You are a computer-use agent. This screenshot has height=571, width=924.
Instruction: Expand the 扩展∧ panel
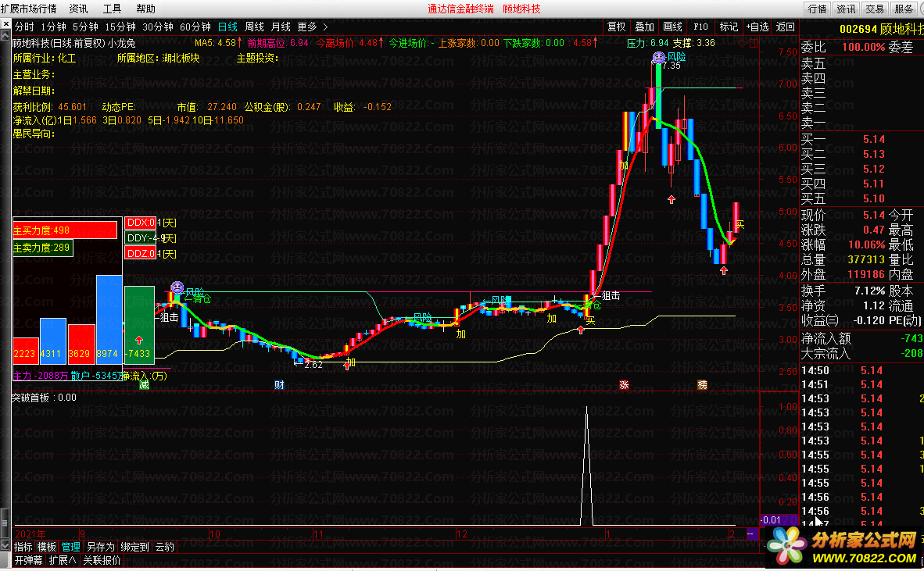(63, 560)
